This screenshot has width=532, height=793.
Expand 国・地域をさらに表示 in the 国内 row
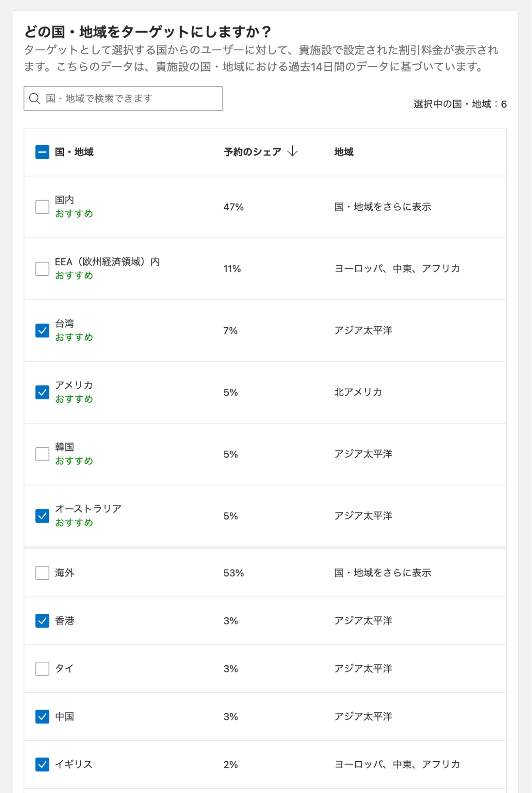(x=382, y=207)
